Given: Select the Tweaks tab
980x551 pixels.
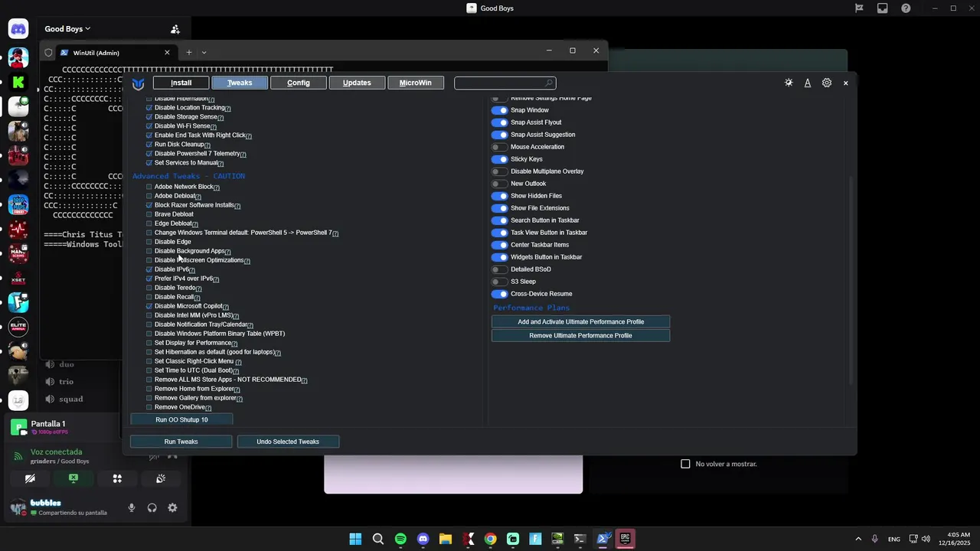Looking at the screenshot, I should pos(240,83).
